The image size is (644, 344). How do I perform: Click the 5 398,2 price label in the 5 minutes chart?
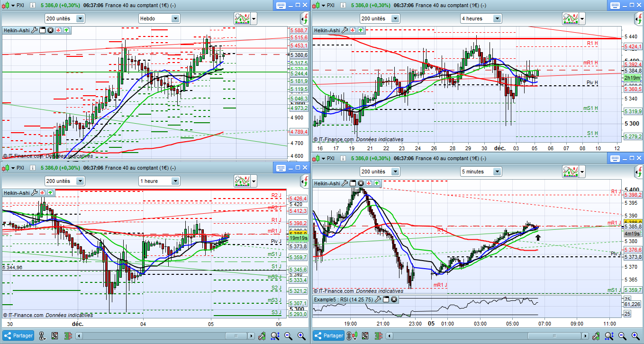(x=634, y=195)
